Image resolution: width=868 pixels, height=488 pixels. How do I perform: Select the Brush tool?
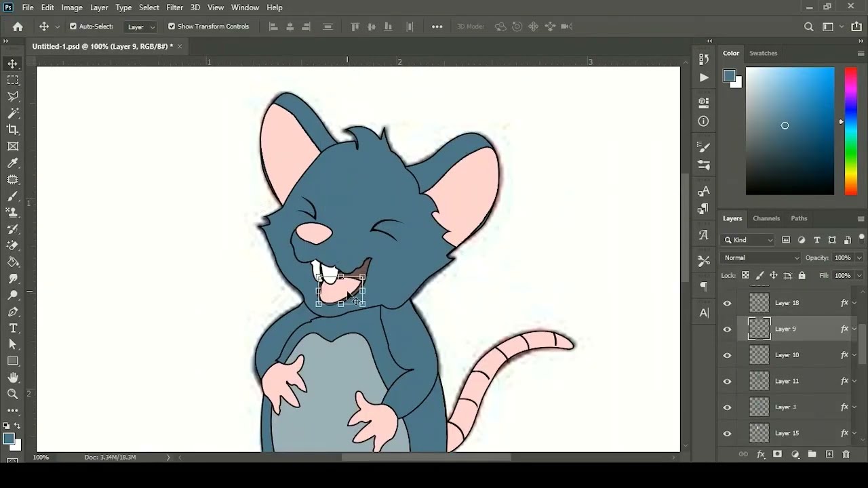pyautogui.click(x=13, y=196)
